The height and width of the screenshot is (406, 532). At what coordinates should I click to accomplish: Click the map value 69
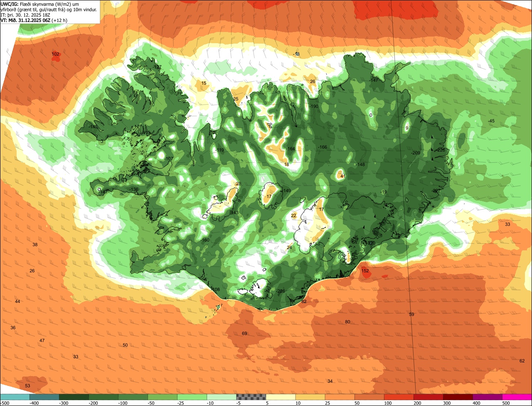coord(244,334)
